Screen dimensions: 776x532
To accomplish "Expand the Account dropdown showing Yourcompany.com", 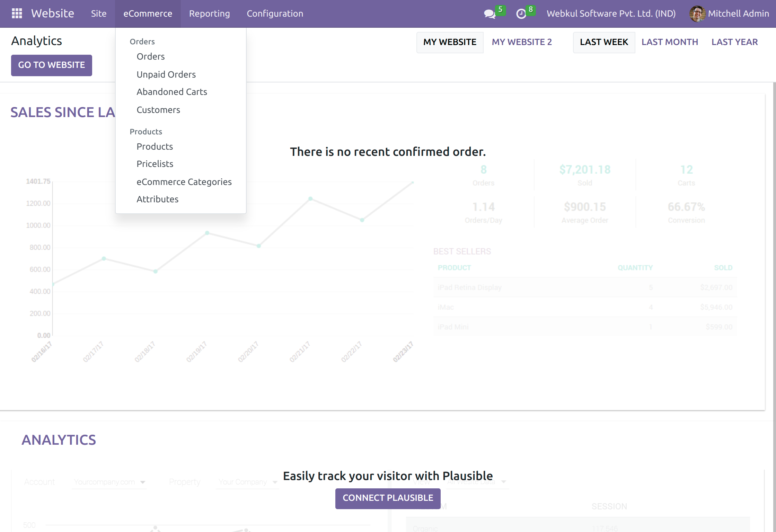I will pyautogui.click(x=109, y=481).
